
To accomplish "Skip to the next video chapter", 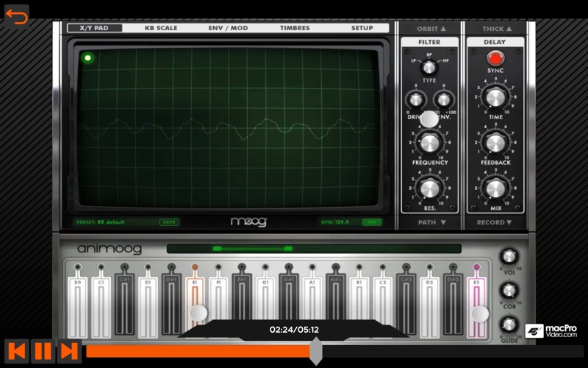I will click(69, 351).
